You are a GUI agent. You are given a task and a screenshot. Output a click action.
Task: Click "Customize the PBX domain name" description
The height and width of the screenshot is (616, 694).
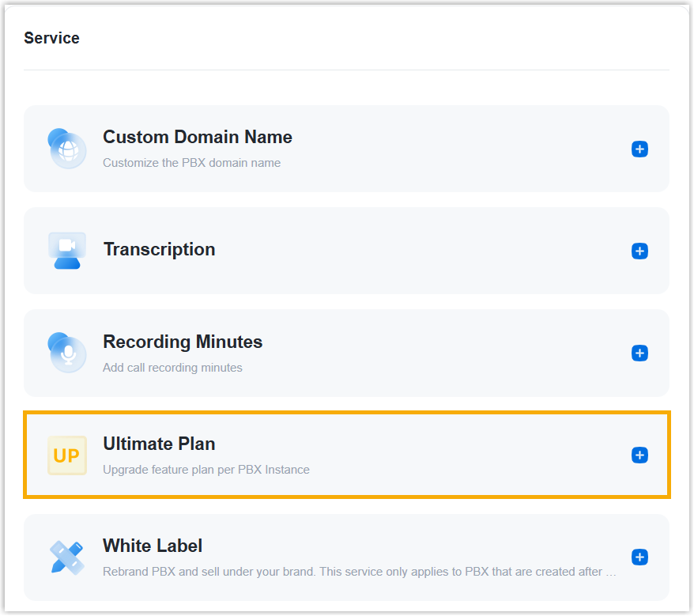click(x=191, y=163)
